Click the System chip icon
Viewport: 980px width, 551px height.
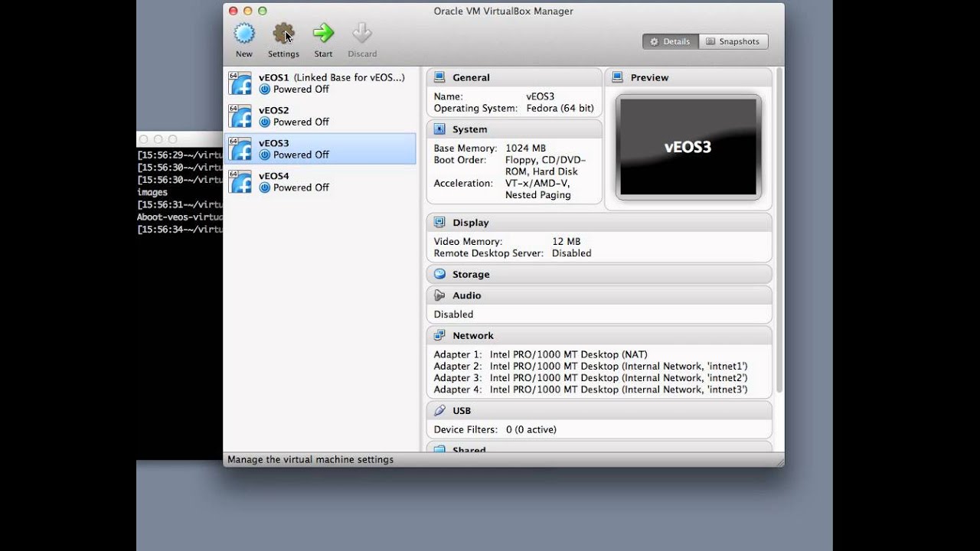click(x=439, y=129)
